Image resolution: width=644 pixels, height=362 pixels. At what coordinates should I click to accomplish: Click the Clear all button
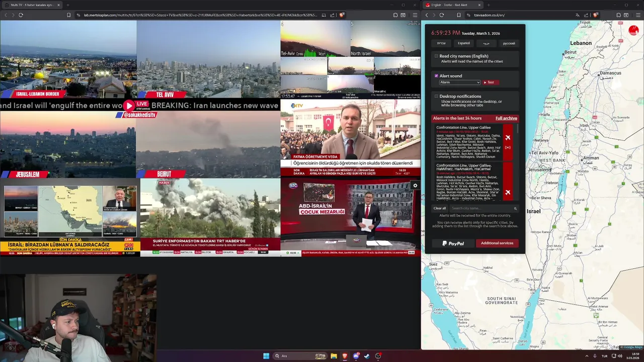(x=440, y=208)
